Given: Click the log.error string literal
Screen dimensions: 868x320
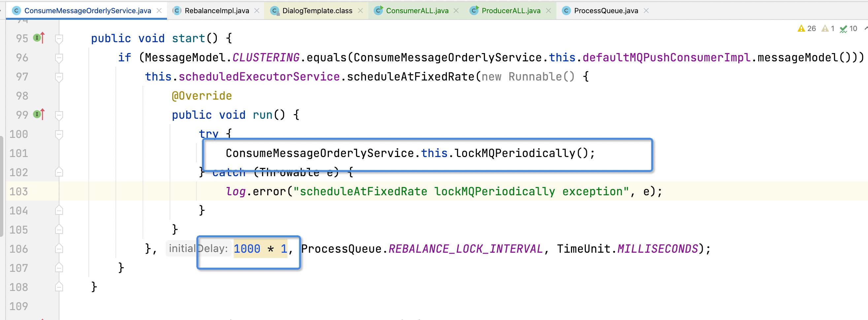Looking at the screenshot, I should pos(461,191).
